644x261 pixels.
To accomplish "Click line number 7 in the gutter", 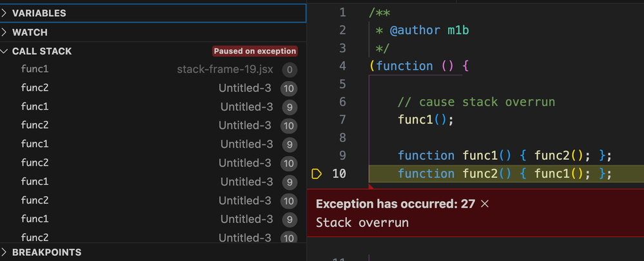I will [342, 119].
